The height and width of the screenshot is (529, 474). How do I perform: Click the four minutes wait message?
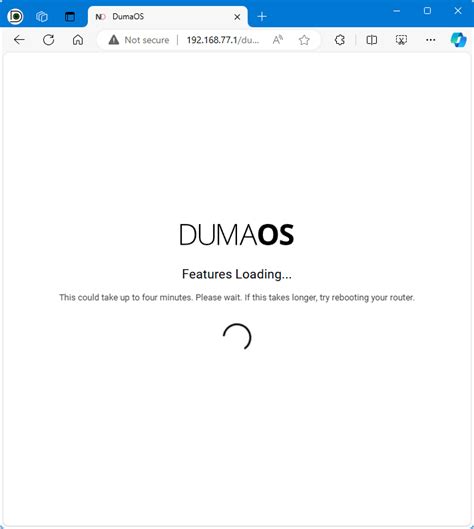tap(237, 298)
